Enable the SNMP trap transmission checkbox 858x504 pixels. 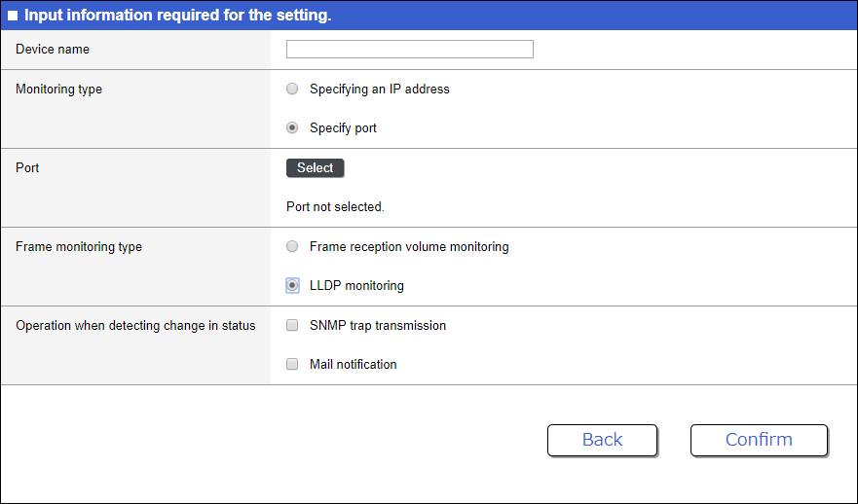pos(292,326)
